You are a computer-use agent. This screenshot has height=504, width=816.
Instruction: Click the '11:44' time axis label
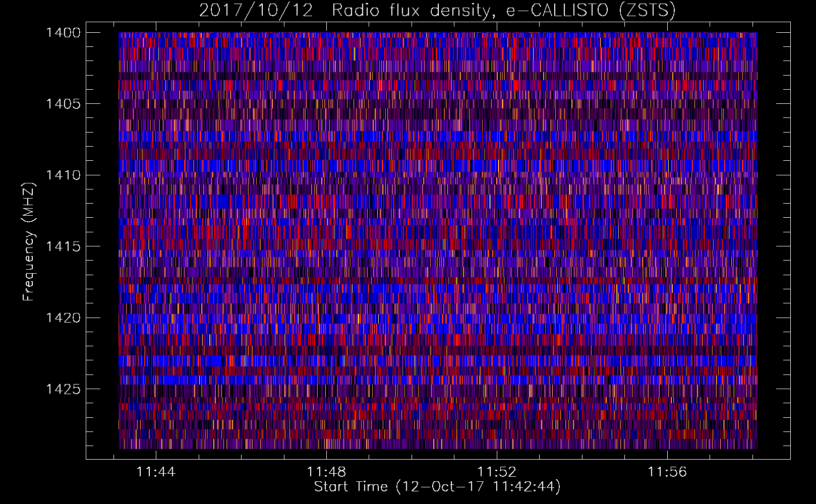pyautogui.click(x=156, y=472)
